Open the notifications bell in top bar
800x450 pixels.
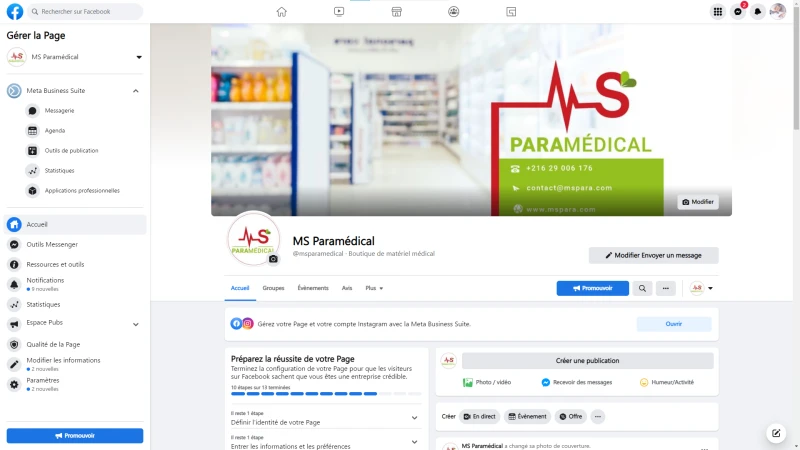758,11
